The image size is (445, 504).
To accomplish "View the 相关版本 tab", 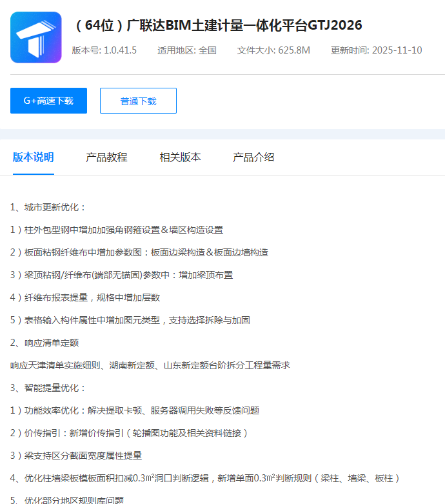I will (180, 157).
